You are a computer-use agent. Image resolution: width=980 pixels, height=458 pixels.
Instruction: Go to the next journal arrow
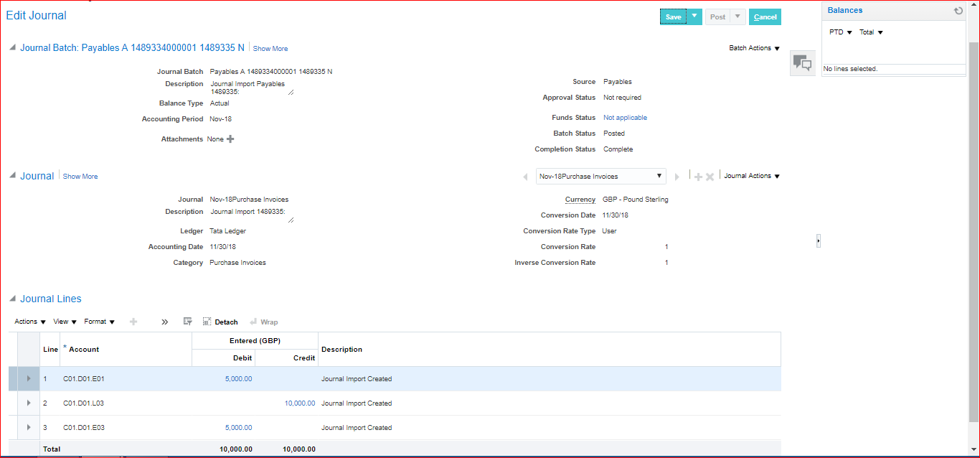pos(677,177)
